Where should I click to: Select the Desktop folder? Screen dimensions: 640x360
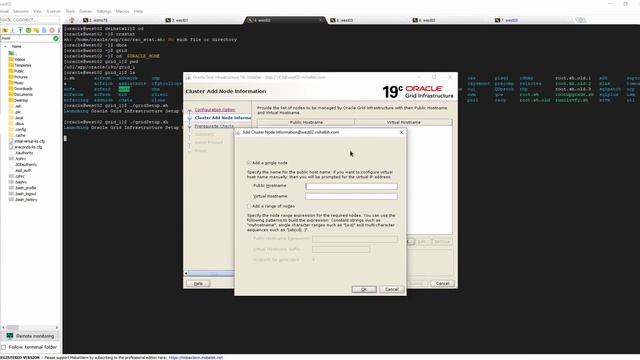18,100
